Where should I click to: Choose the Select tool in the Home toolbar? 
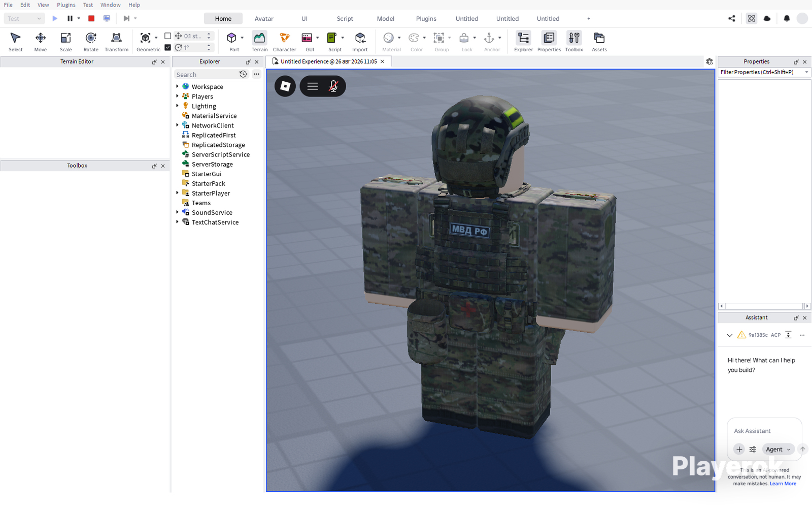15,42
